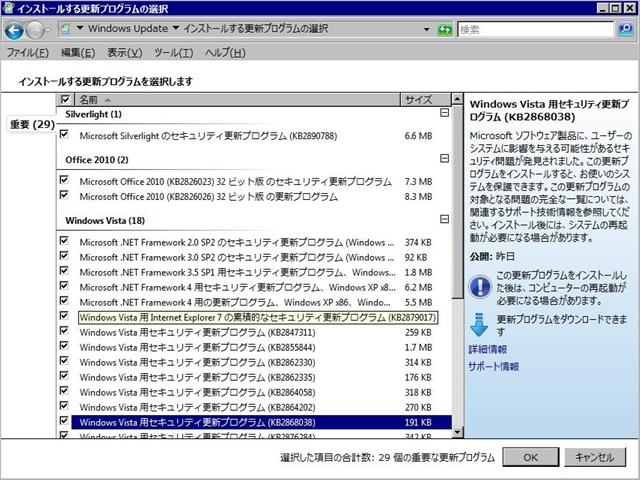Click the restart warning exclamation icon

click(x=480, y=286)
